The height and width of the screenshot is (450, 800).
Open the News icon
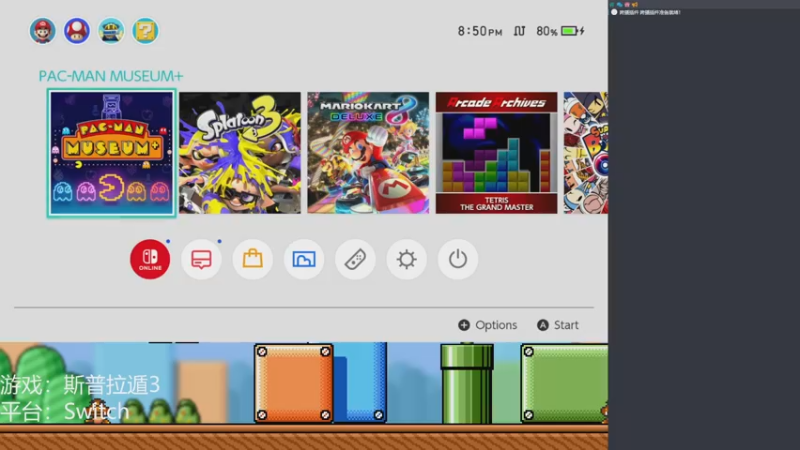tap(202, 259)
